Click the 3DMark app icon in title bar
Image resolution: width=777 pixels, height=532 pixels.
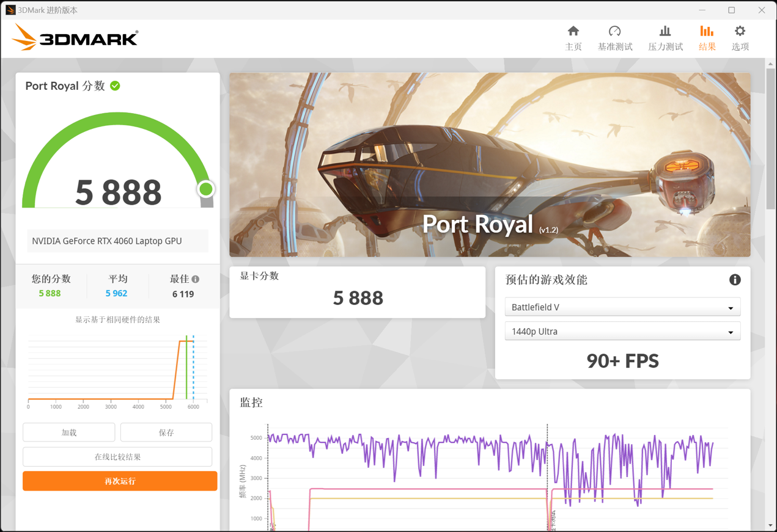(x=10, y=10)
